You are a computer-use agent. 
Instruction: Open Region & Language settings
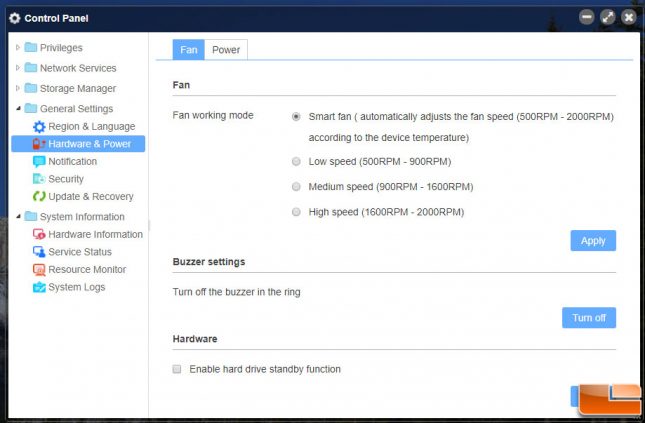click(x=92, y=126)
